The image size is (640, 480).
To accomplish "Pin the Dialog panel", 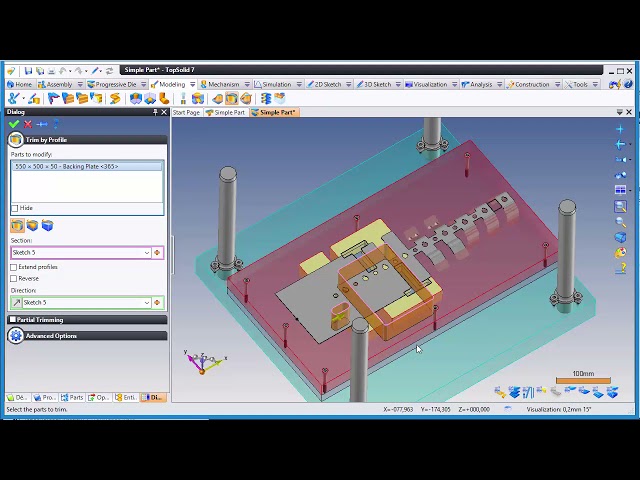I will (155, 112).
